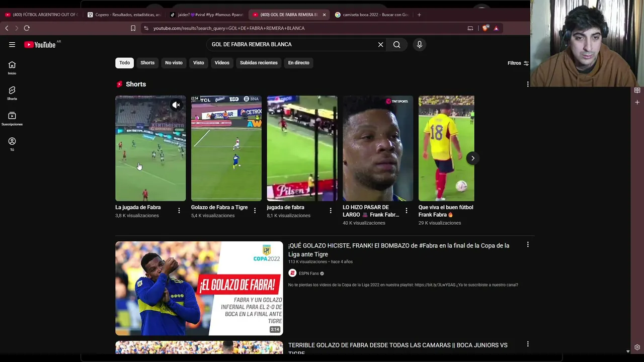Clear the search box with the X icon
This screenshot has height=362, width=644.
pyautogui.click(x=380, y=45)
